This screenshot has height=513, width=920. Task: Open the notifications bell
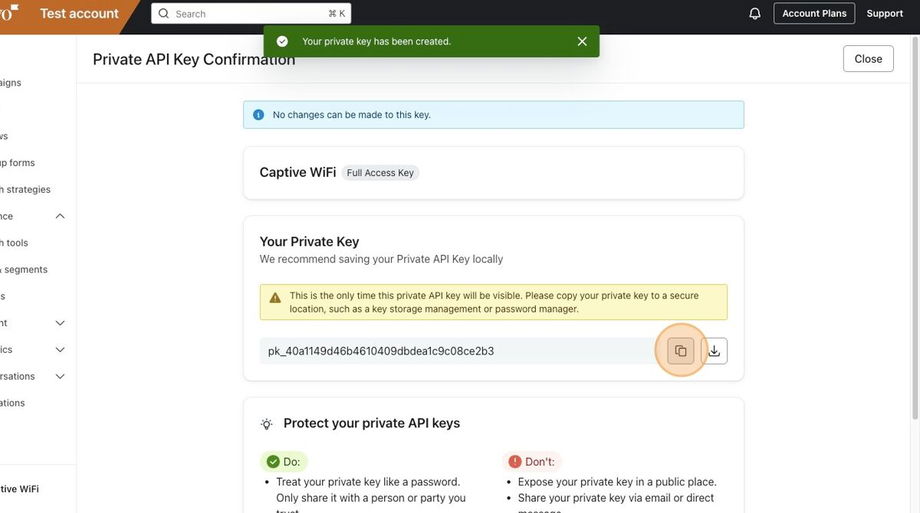[755, 13]
